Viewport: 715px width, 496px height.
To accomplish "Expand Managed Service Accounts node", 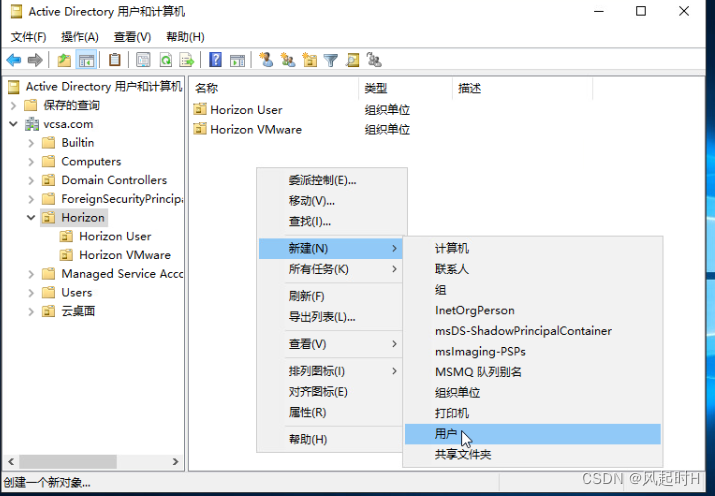I will (x=31, y=274).
